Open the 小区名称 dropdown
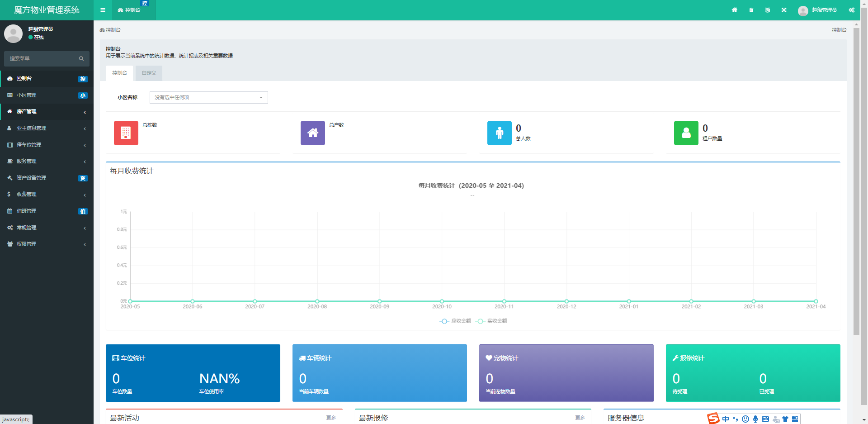 (x=208, y=97)
